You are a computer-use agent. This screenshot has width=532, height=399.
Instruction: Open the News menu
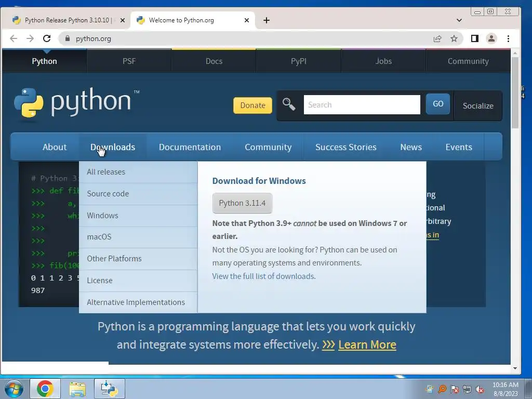pos(411,147)
